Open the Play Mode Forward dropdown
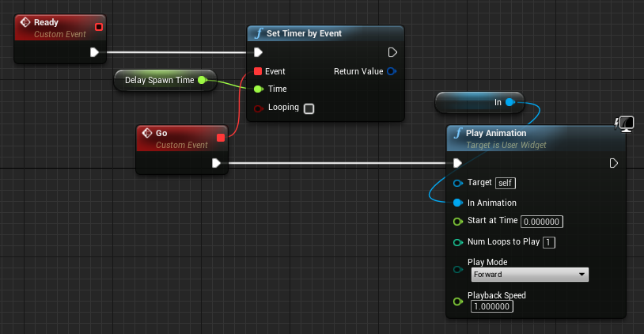 coord(530,275)
